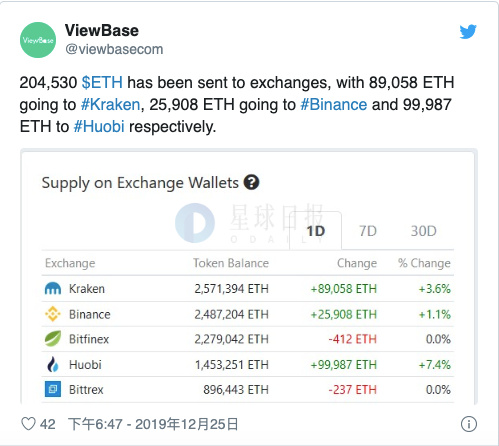Open the ViewBase green profile avatar

coord(38,40)
